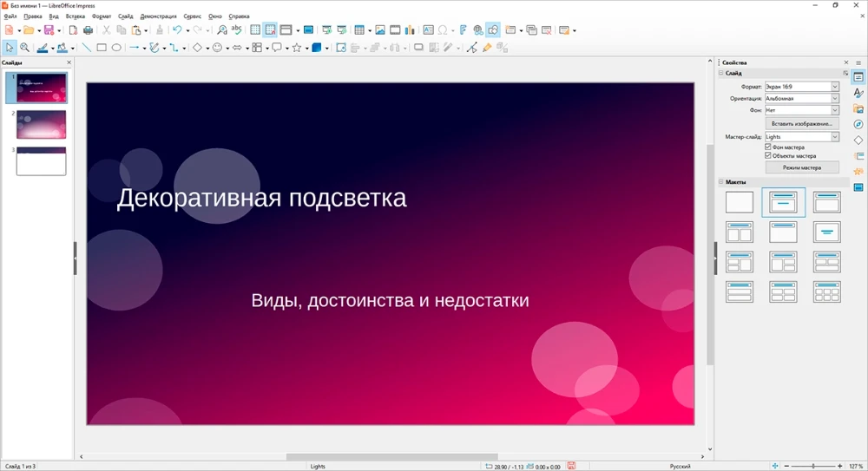Insert hyperlink globe icon
The width and height of the screenshot is (868, 471).
[478, 29]
